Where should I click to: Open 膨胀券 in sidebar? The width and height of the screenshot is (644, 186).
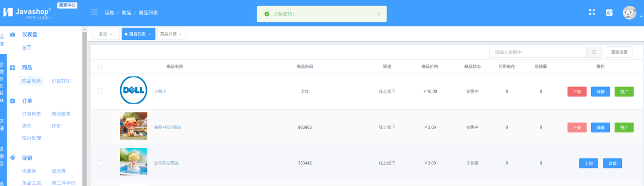point(59,171)
